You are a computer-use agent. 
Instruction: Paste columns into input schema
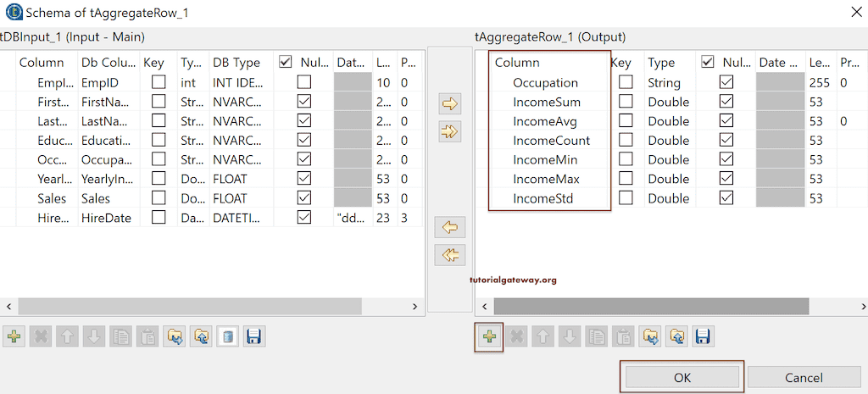pos(147,336)
